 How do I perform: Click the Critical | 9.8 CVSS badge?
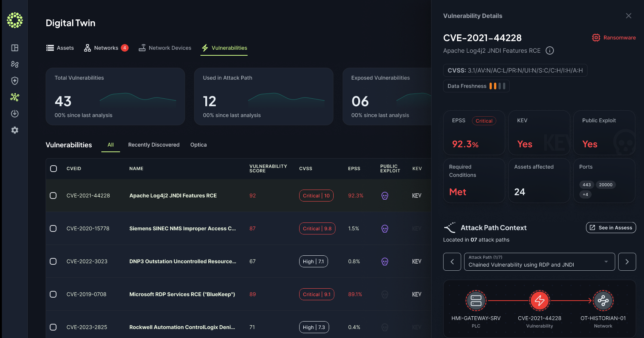tap(317, 228)
